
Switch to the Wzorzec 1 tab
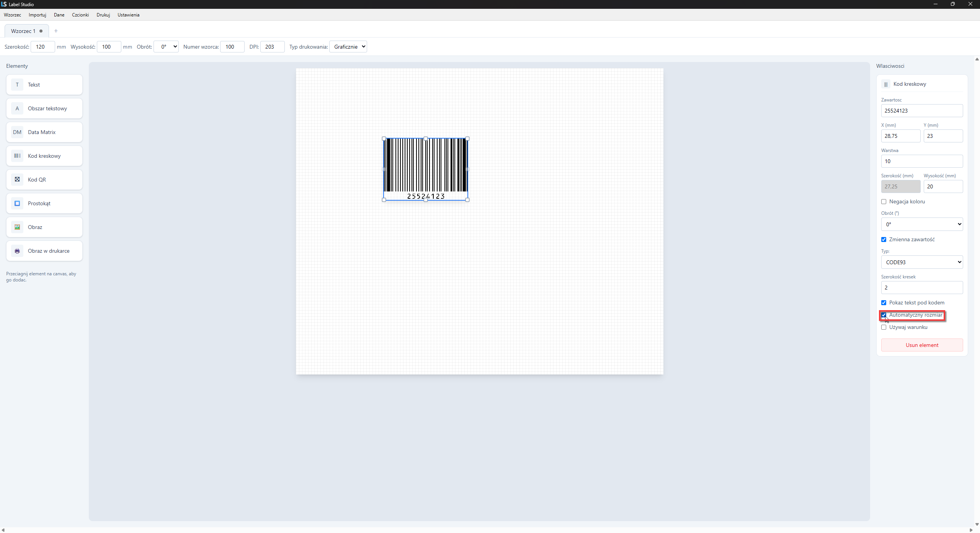pyautogui.click(x=26, y=31)
